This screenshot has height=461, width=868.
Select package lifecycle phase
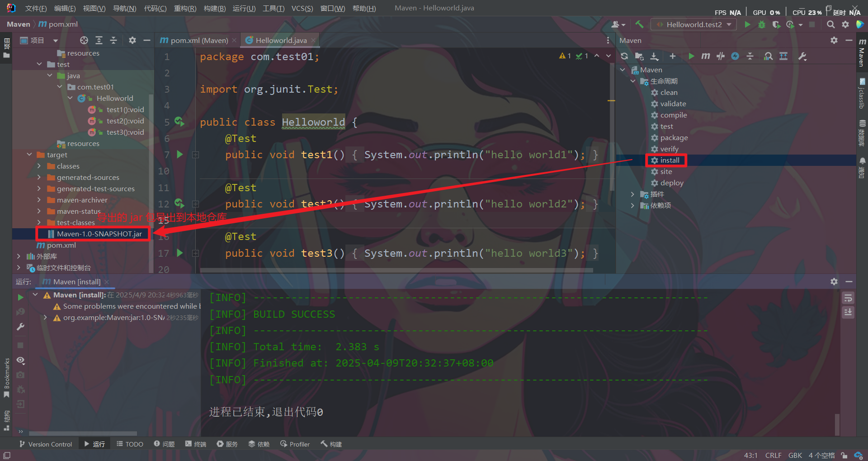[674, 137]
